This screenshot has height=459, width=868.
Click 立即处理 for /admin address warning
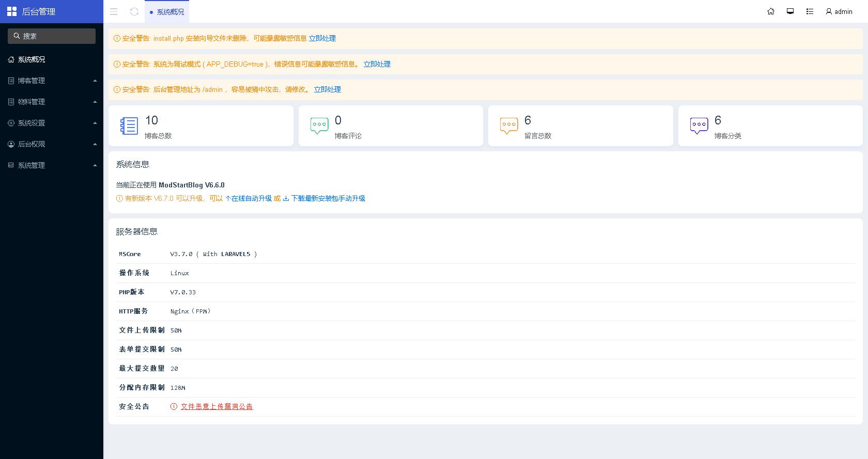(327, 89)
